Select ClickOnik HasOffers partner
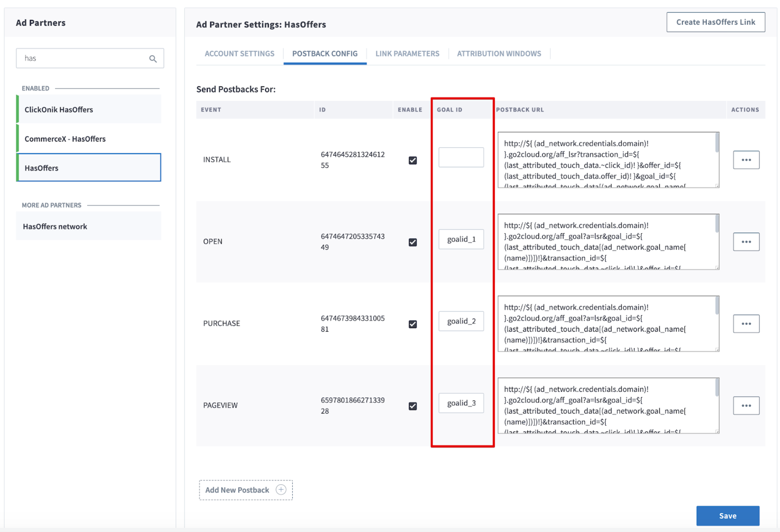This screenshot has width=780, height=532. [x=88, y=109]
